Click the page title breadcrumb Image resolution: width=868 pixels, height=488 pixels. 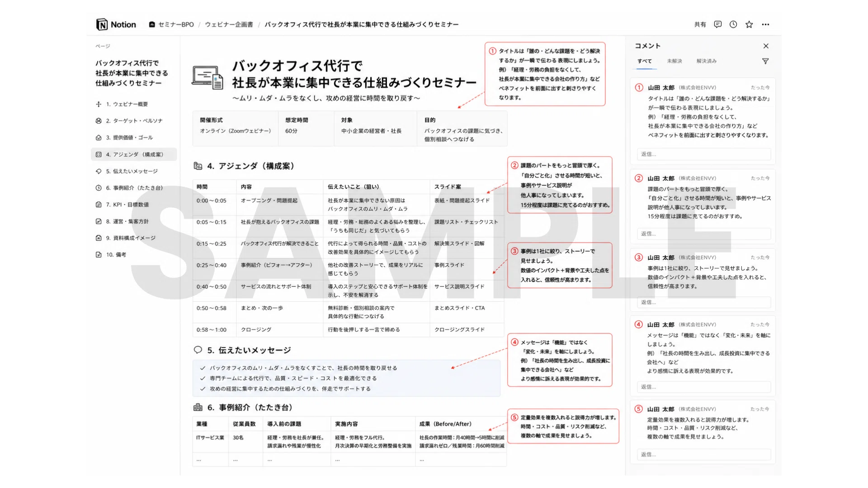361,24
